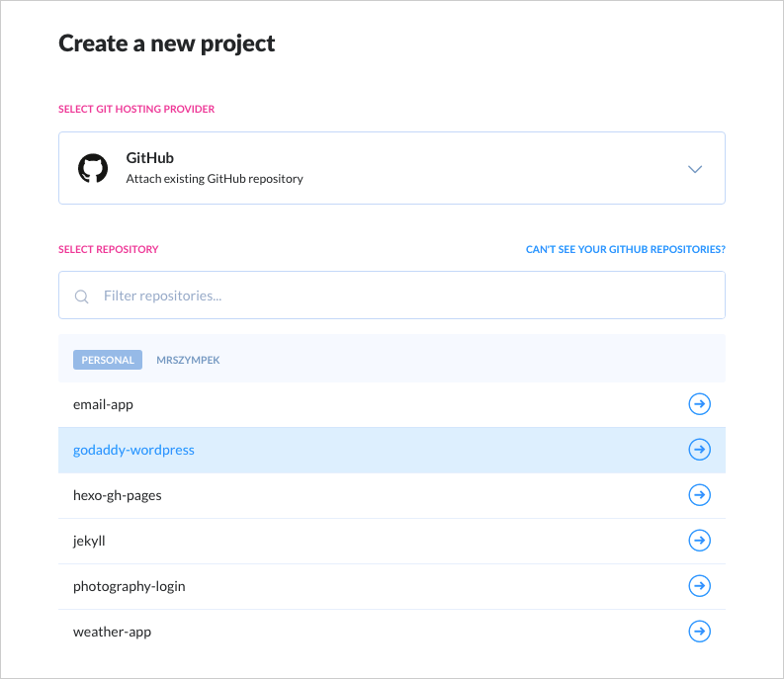Open the GitHub provider dropdown box
This screenshot has height=679, width=784.
point(392,168)
